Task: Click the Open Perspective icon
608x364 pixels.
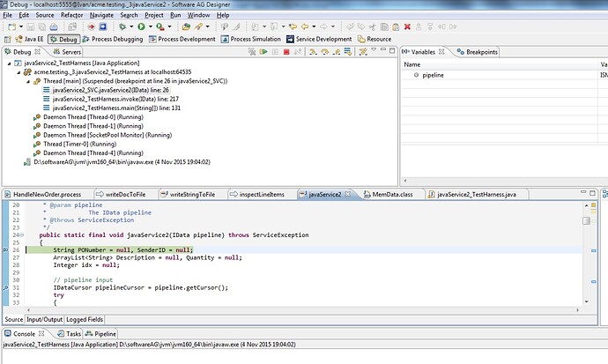Action: [x=7, y=39]
